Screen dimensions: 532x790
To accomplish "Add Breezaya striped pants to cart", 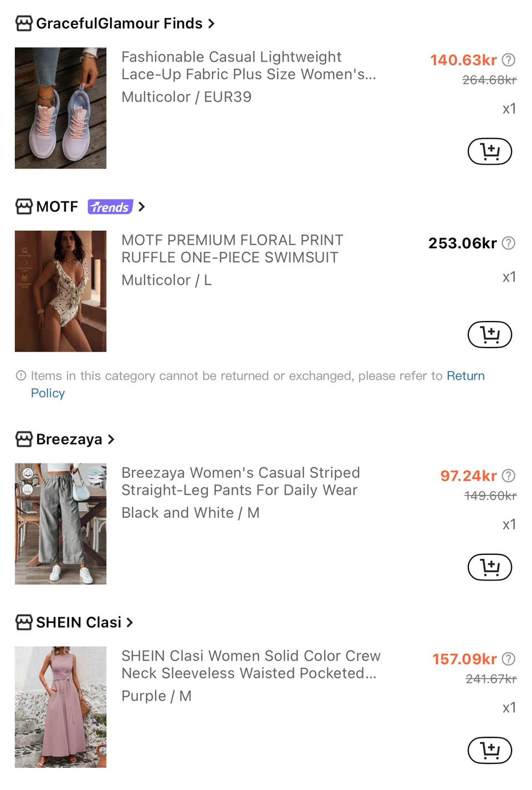I will (490, 567).
